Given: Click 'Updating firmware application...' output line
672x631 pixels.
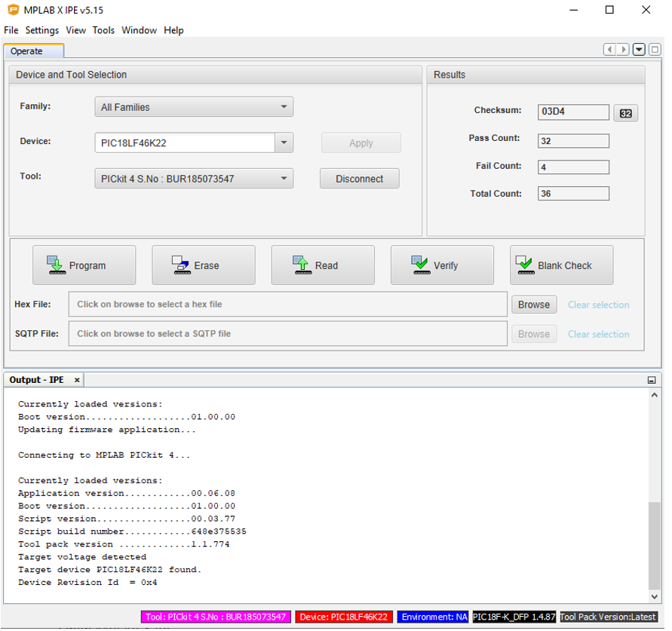Looking at the screenshot, I should pos(106,429).
